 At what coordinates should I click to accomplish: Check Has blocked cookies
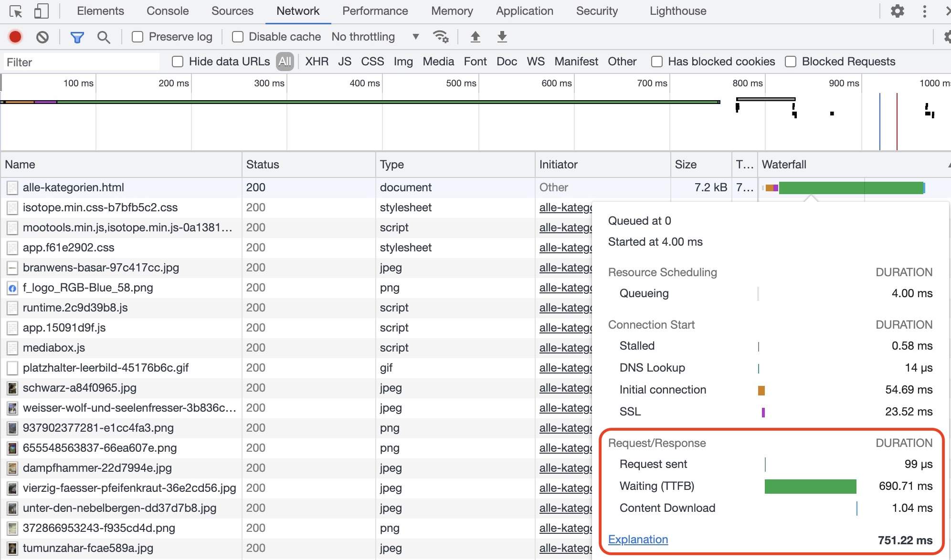tap(657, 62)
